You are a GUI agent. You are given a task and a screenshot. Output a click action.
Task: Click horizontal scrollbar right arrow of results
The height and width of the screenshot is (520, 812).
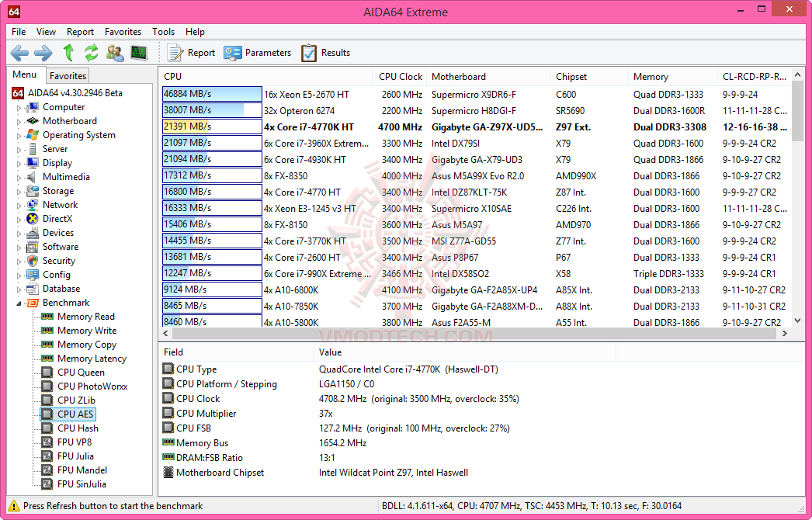(x=785, y=333)
